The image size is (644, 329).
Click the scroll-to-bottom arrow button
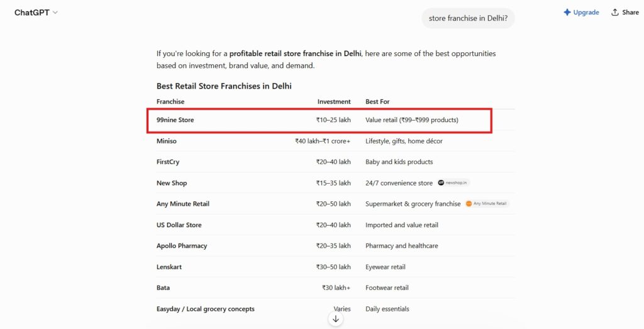[336, 319]
